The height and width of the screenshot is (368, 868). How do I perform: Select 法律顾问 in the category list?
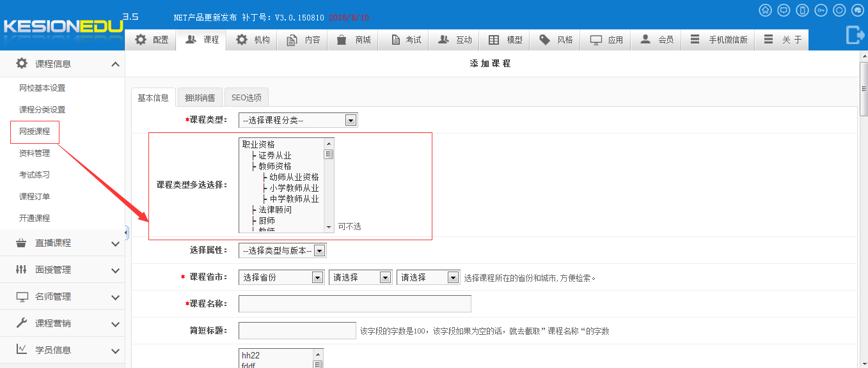(275, 210)
